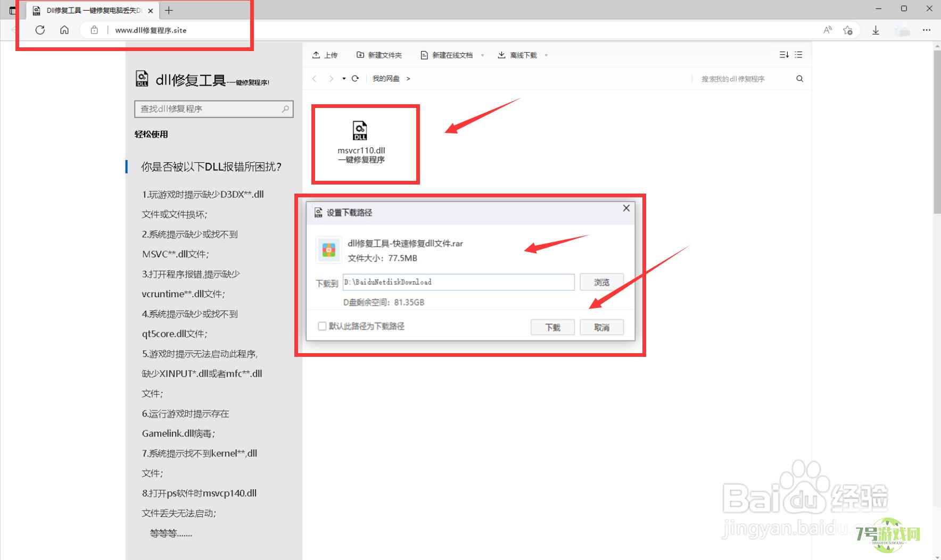Open the sort order icon

tap(784, 55)
